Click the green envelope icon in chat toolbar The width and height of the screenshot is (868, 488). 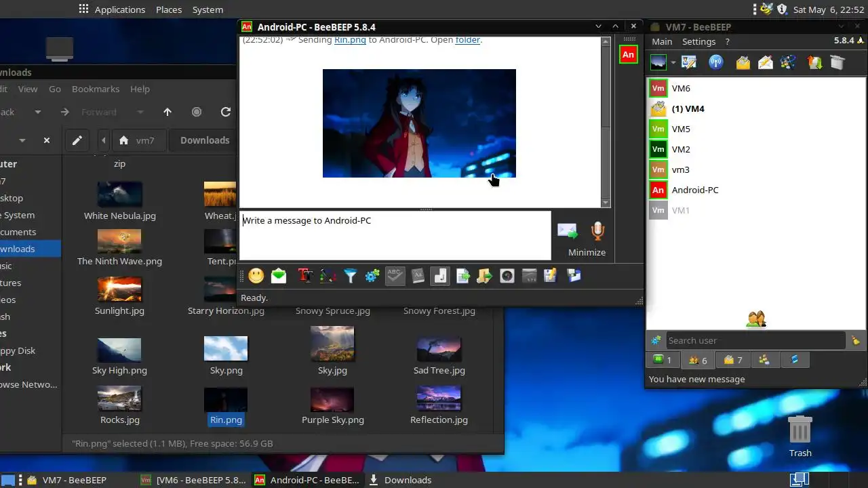coord(279,276)
